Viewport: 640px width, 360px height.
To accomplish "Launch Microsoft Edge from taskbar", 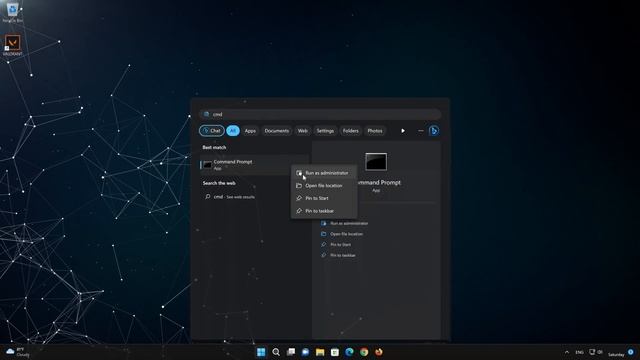I will (349, 352).
